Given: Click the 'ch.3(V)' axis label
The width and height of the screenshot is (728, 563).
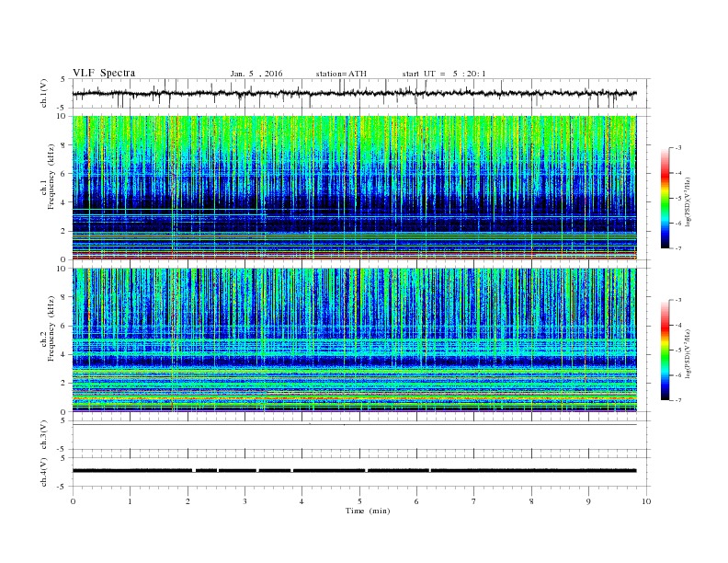Looking at the screenshot, I should (x=44, y=435).
